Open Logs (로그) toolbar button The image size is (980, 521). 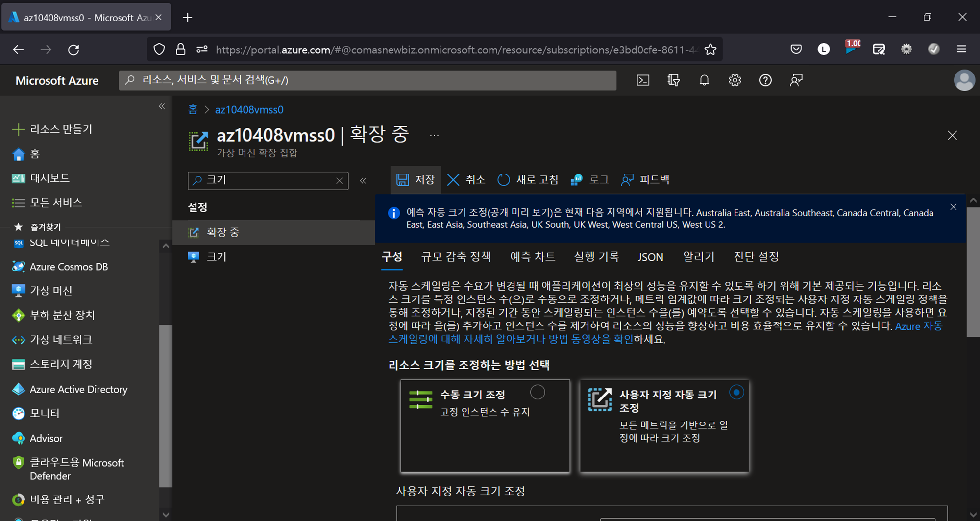point(590,180)
